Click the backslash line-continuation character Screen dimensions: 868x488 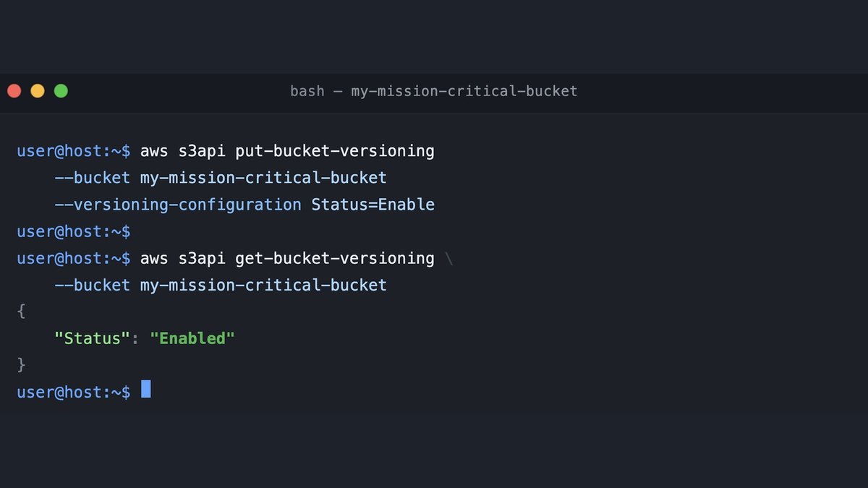(x=449, y=258)
